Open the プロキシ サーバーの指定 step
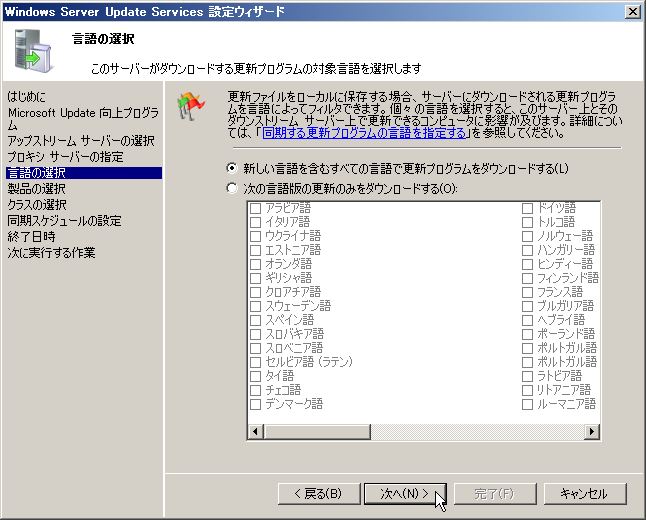646x520 pixels. point(65,157)
